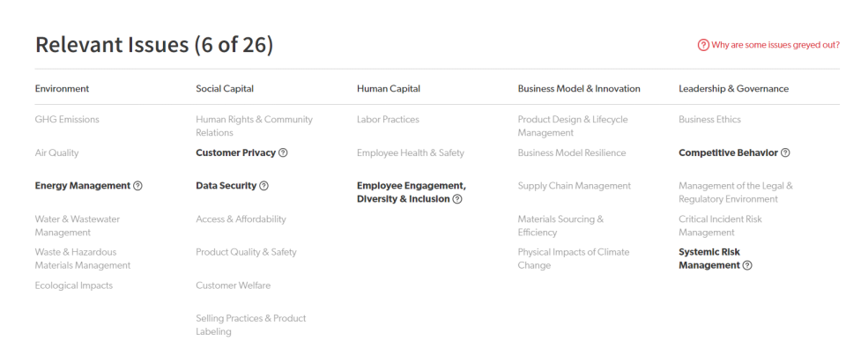This screenshot has width=868, height=363.
Task: Click help icon after Diversity & Inclusion
Action: tap(457, 199)
